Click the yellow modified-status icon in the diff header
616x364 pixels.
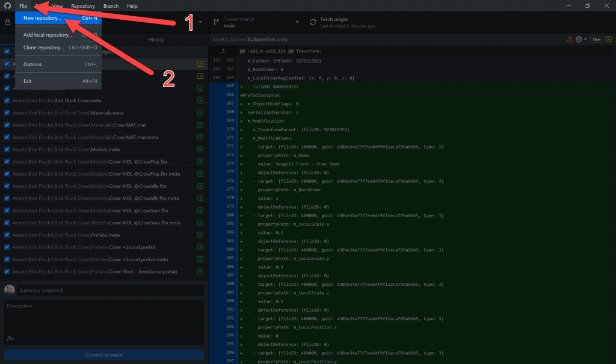tap(609, 39)
